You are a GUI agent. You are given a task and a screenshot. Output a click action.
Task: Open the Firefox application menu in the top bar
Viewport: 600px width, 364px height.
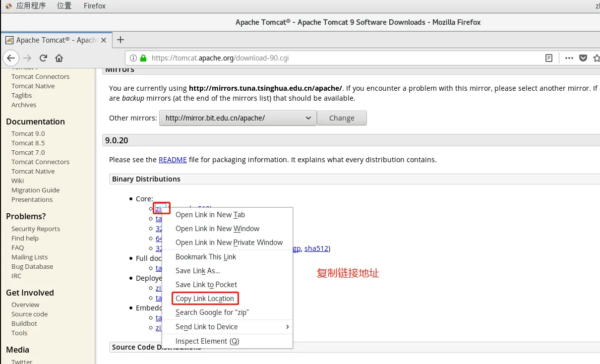click(x=95, y=6)
